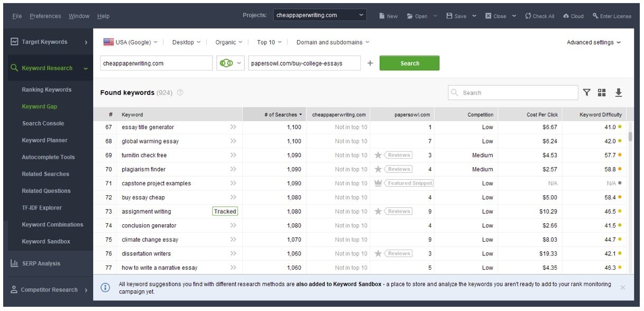Screen dimensions: 644x311
Task: Go to Ranking Keywords in sidebar
Action: (47, 90)
